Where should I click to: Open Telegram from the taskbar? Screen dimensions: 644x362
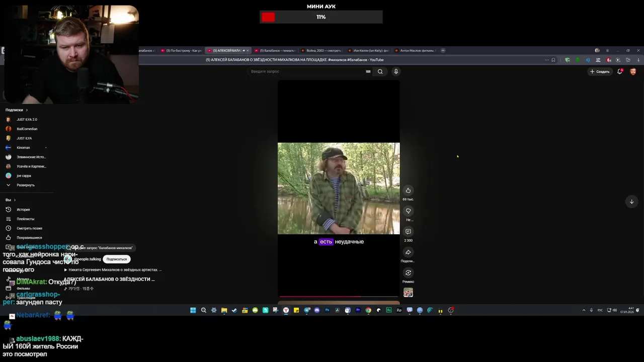tap(306, 310)
